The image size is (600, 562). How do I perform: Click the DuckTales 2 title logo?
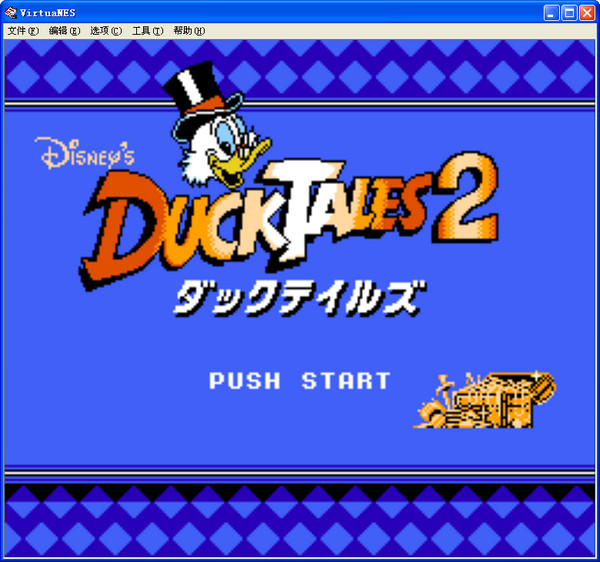(x=289, y=221)
